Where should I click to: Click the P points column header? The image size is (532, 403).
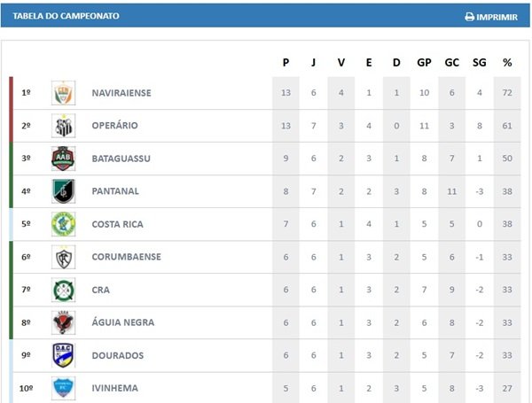(286, 63)
